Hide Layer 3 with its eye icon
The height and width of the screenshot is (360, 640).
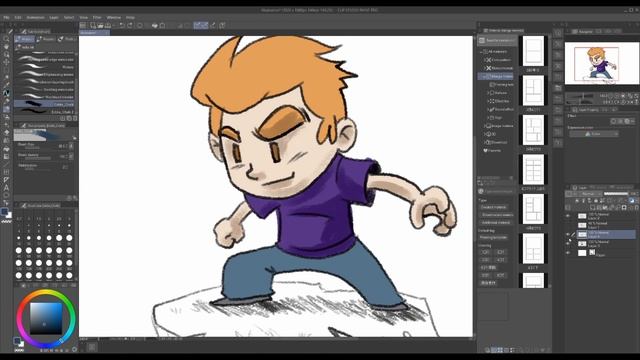568,244
